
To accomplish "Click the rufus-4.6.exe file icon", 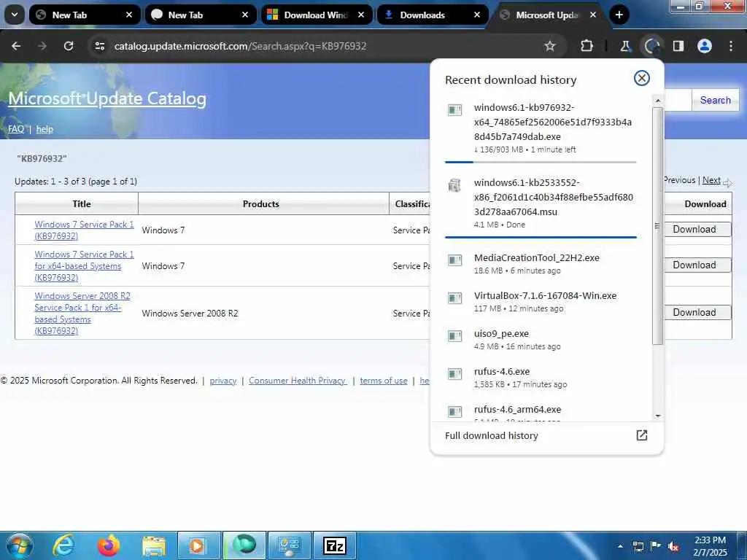I will click(455, 374).
